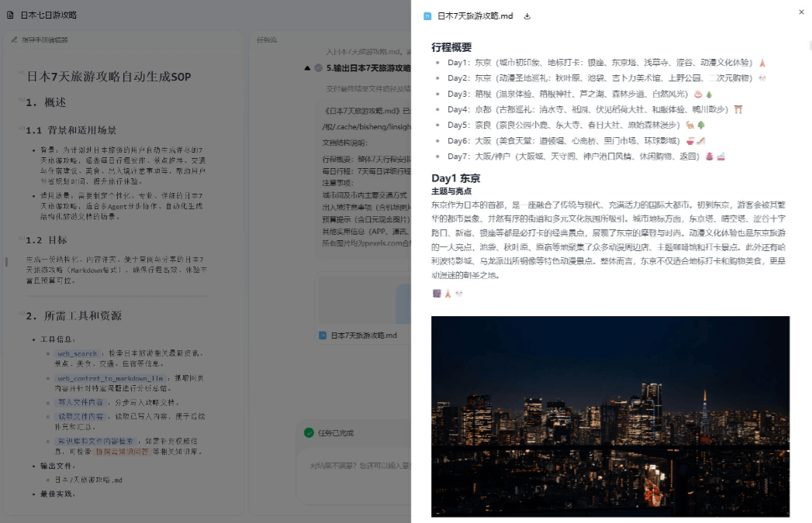The width and height of the screenshot is (812, 523).
Task: Click the file icon on the md file card
Action: click(x=323, y=335)
